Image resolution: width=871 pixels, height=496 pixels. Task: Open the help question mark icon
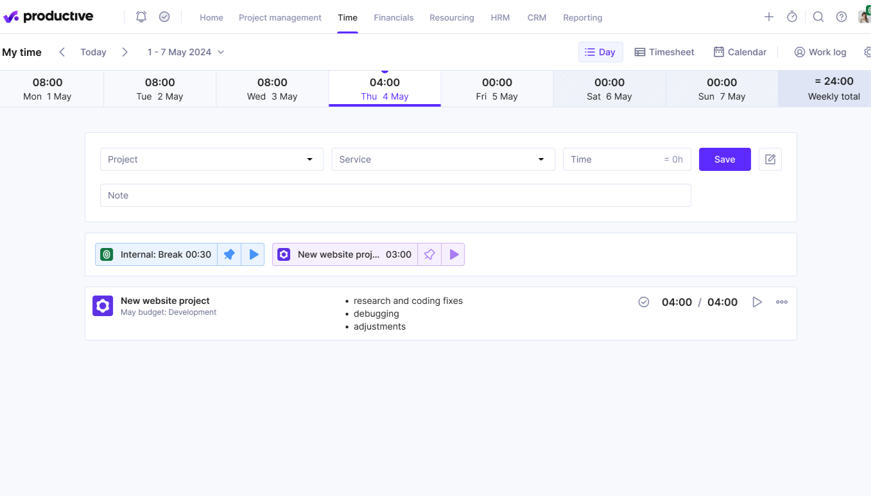(842, 17)
